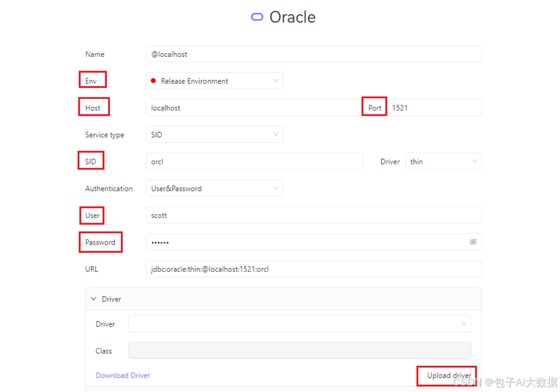Focus the Name field containing @localhost

tap(313, 54)
